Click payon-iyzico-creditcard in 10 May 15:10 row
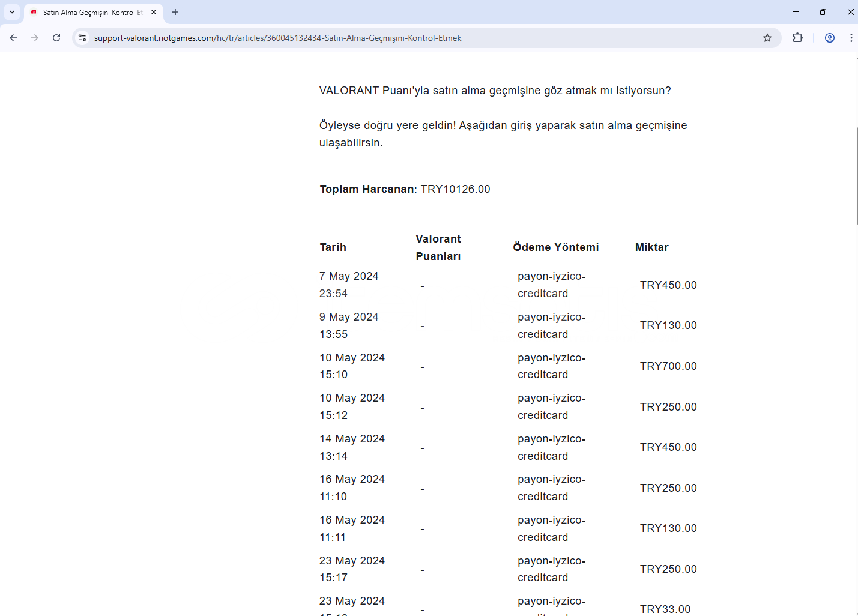 point(551,366)
